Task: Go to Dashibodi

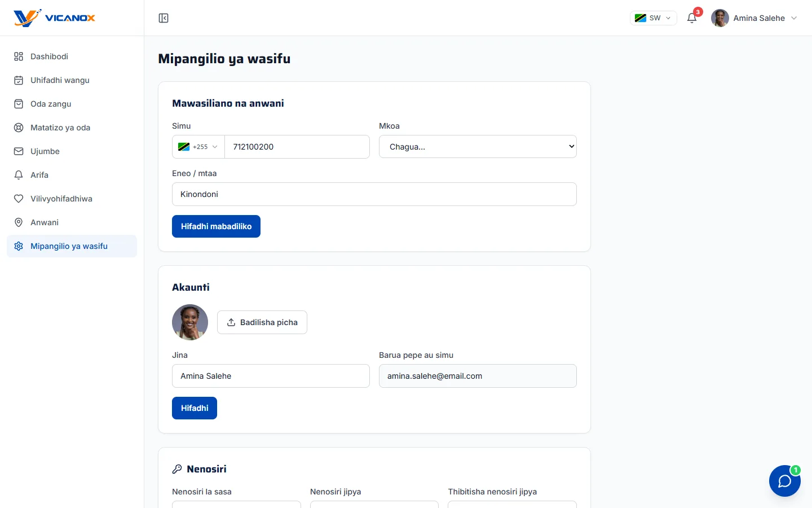Action: pyautogui.click(x=72, y=56)
